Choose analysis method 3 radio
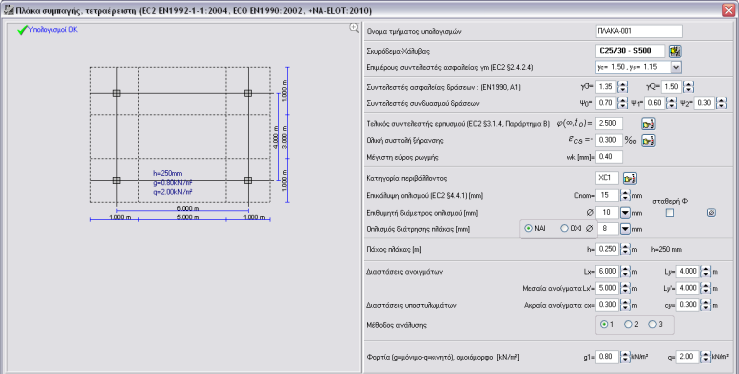The image size is (739, 374). click(652, 325)
